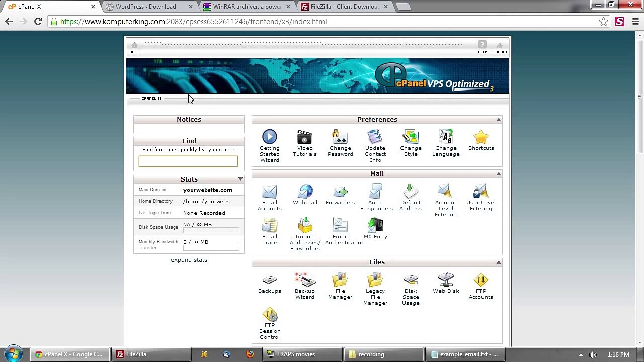644x362 pixels.
Task: Open Disk Space Usage
Action: click(411, 289)
